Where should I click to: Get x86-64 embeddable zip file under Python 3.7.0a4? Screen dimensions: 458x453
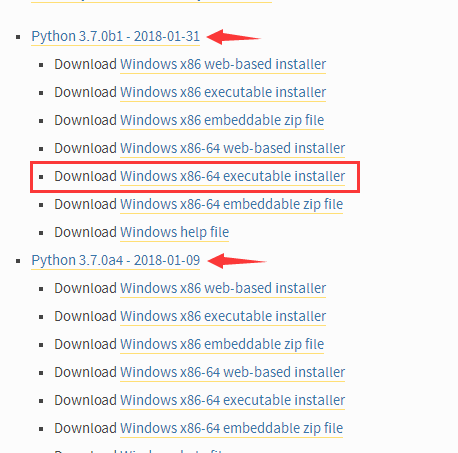pos(231,428)
